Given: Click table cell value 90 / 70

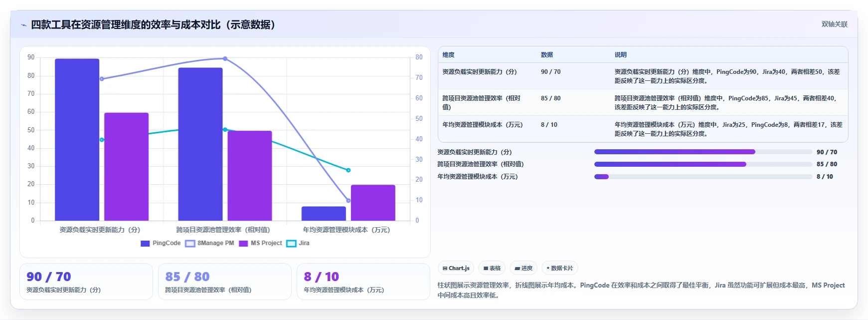Looking at the screenshot, I should pos(550,72).
